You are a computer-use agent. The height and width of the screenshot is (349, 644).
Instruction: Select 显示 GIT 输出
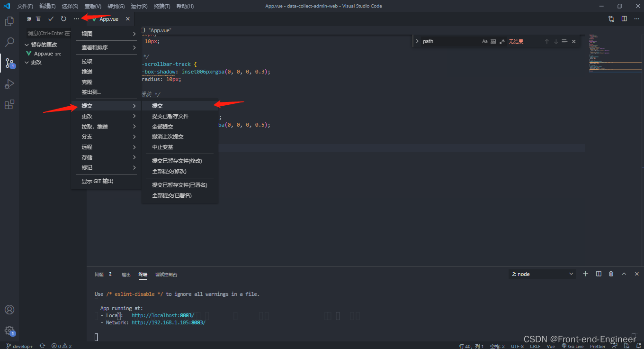(106, 181)
